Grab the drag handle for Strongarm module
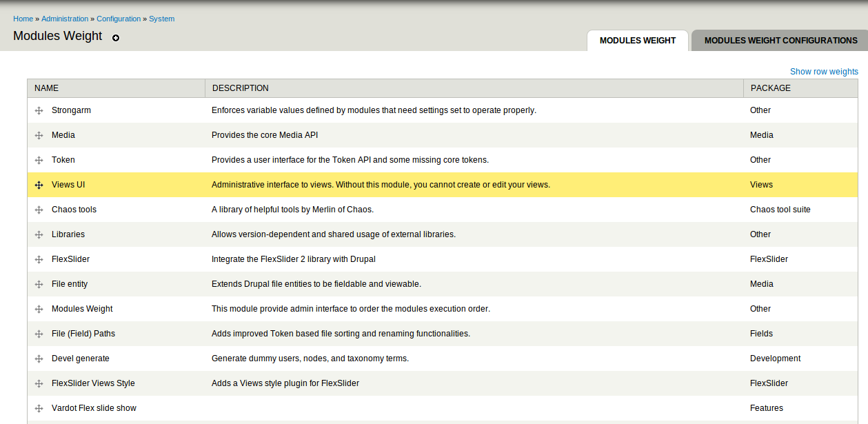This screenshot has width=868, height=424. click(39, 110)
